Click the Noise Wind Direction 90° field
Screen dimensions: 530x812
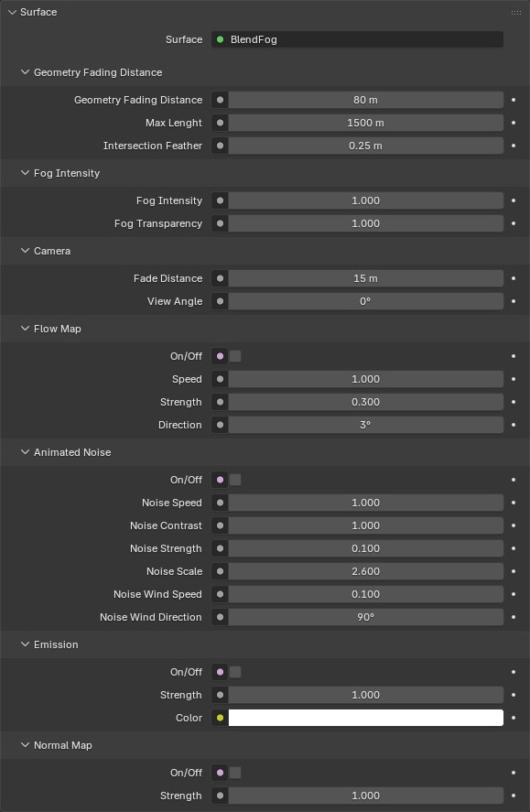(366, 617)
